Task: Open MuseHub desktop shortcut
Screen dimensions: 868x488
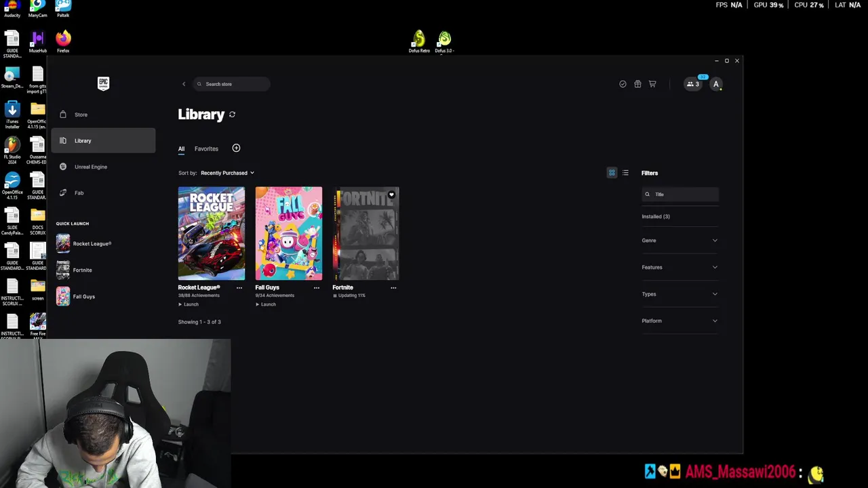Action: point(37,41)
